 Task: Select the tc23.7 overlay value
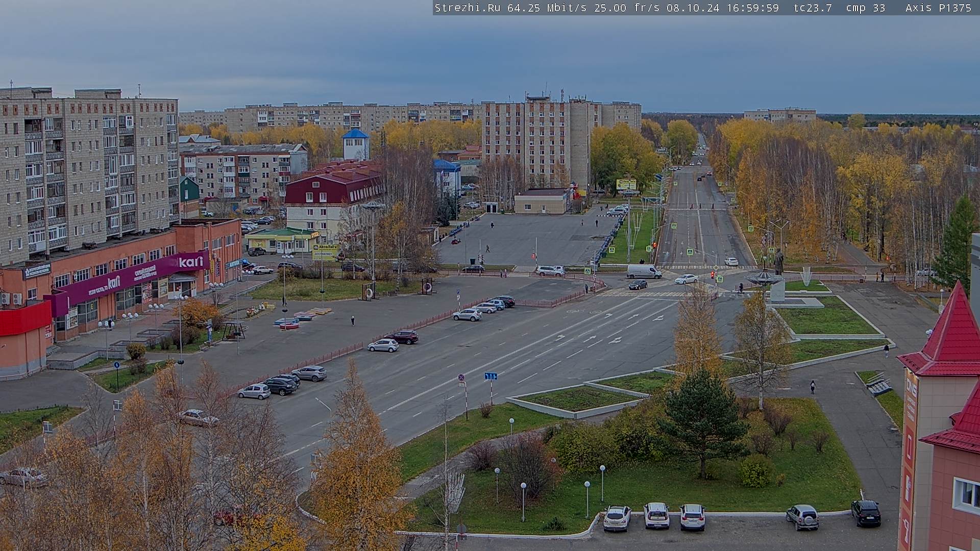tap(813, 8)
